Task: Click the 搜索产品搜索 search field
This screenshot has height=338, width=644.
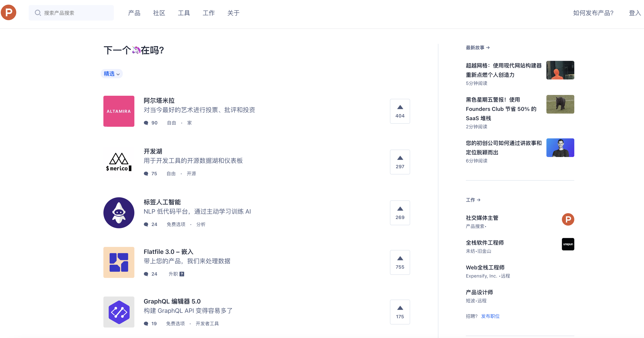Action: (x=71, y=13)
